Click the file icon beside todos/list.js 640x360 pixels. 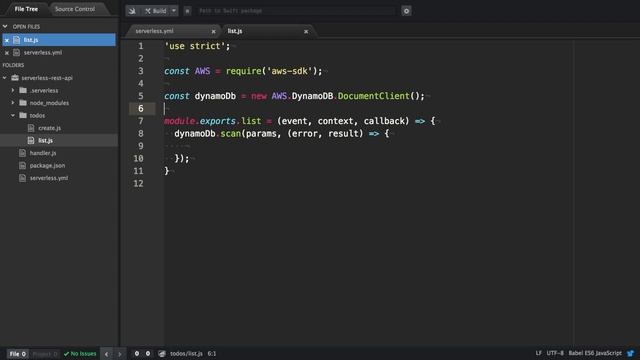click(162, 353)
